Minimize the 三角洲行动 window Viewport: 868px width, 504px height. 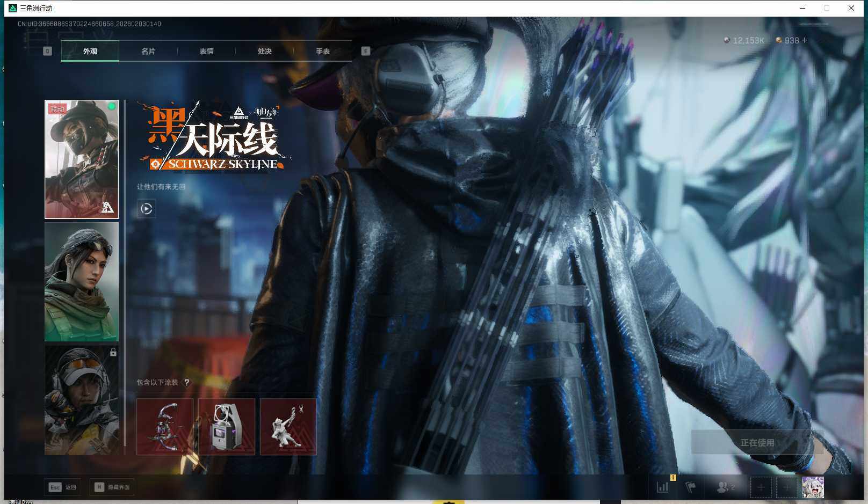[x=802, y=8]
